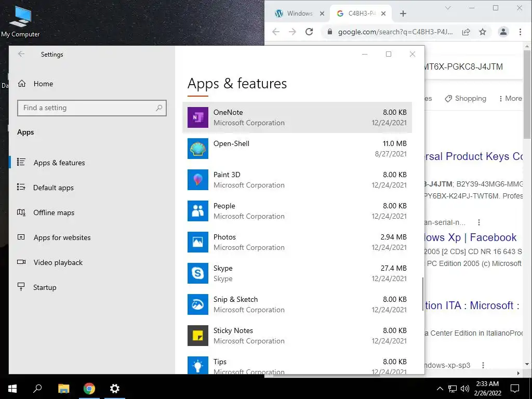
Task: Open the notification center icon
Action: (x=515, y=389)
